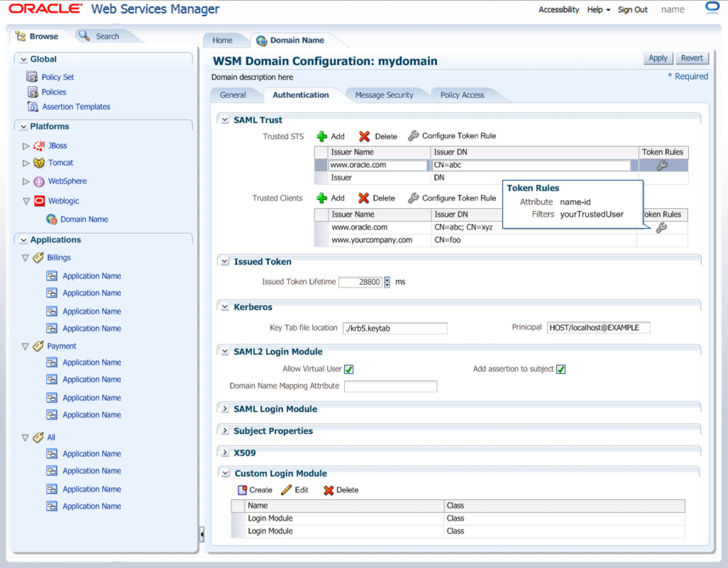This screenshot has height=568, width=728.
Task: Select the Authentication tab
Action: point(301,95)
